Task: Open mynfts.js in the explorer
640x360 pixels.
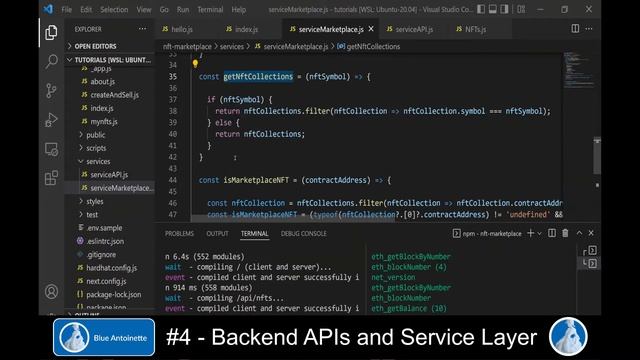Action: coord(104,122)
